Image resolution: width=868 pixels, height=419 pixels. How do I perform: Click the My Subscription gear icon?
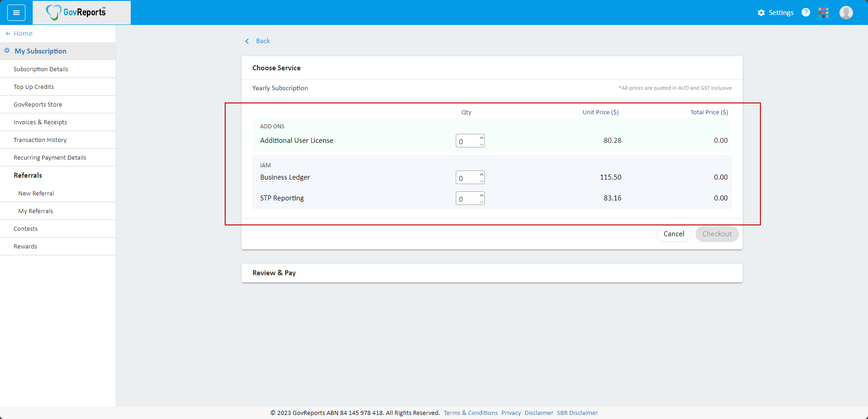click(x=7, y=51)
